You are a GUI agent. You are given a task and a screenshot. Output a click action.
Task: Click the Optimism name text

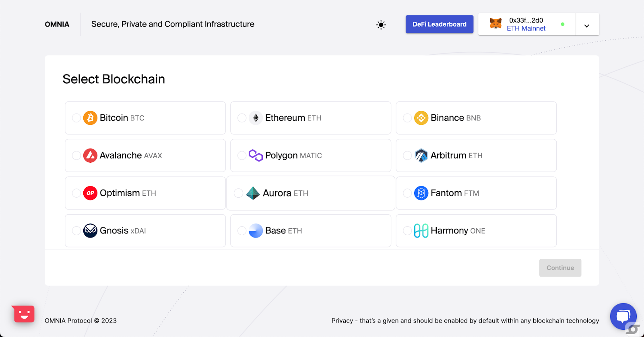120,193
